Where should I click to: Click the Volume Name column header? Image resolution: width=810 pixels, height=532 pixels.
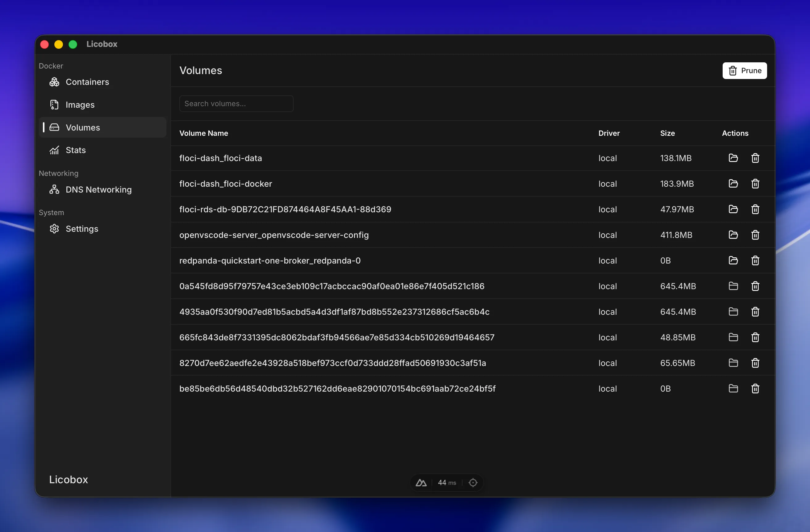(203, 133)
